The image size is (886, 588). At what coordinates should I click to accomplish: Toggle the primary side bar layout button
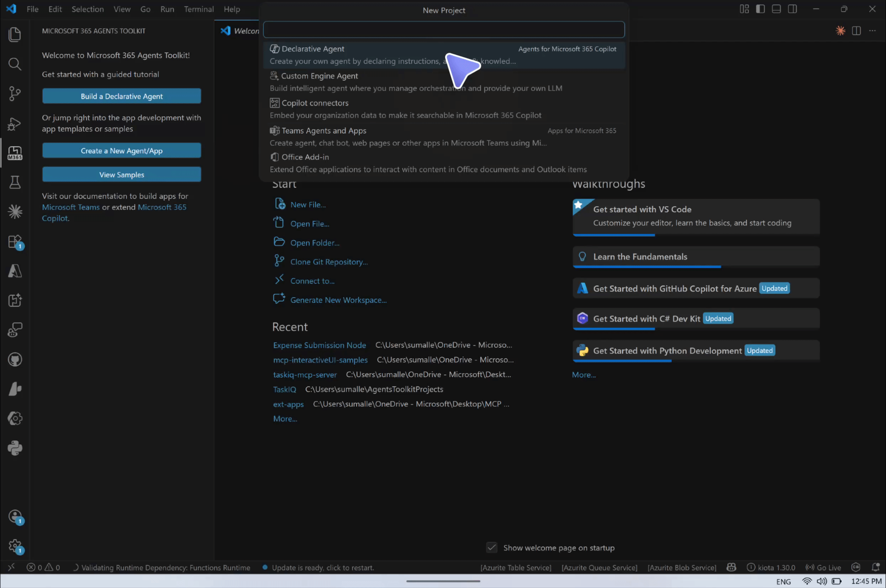click(x=760, y=9)
